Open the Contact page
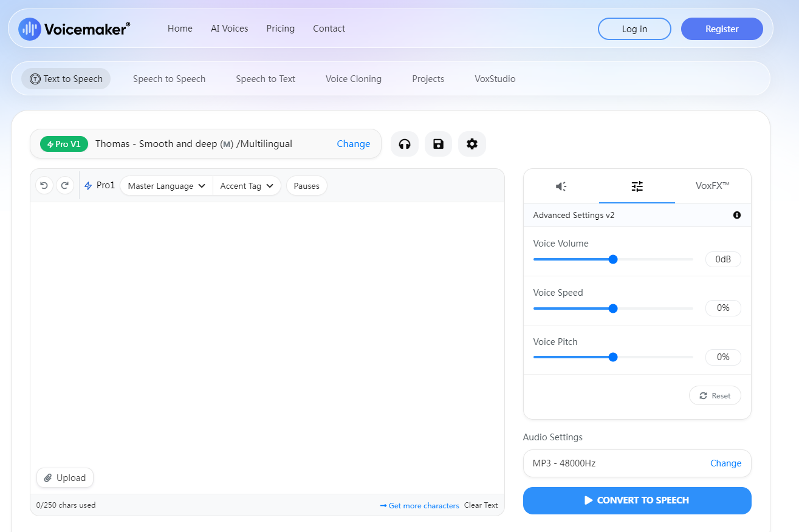Viewport: 799px width, 532px height. coord(329,29)
